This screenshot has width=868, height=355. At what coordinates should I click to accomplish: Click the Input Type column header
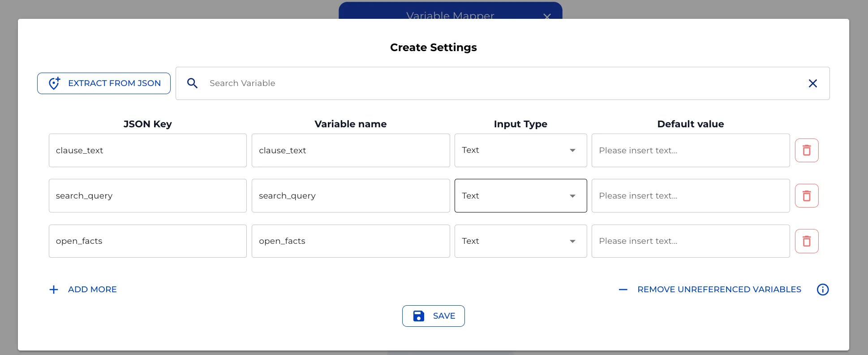pos(520,124)
